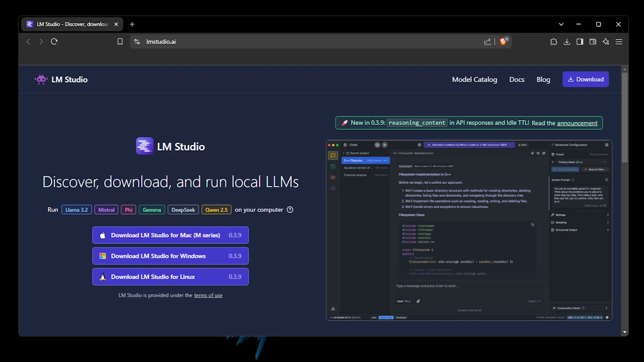
Task: Open the Brave Wallet icon
Action: (x=593, y=42)
